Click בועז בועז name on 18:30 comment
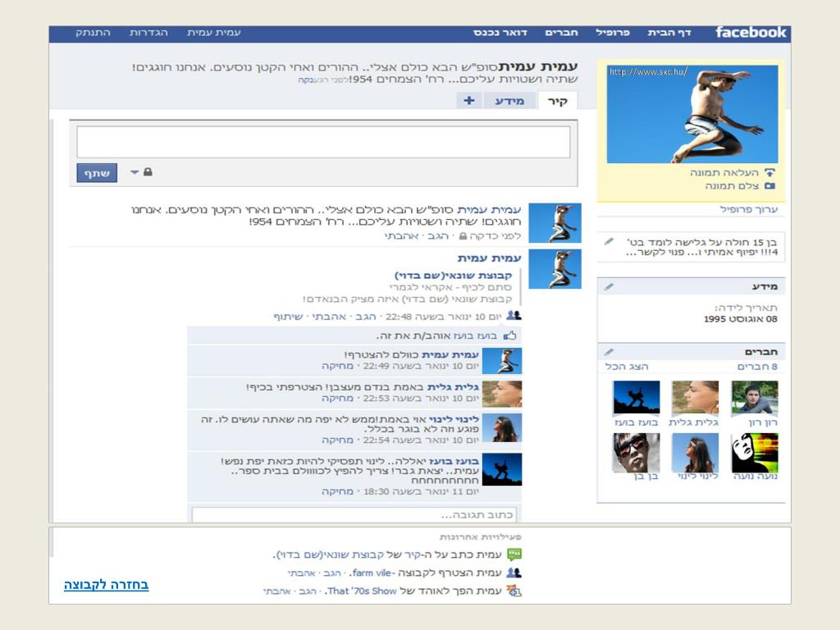Screen dimensions: 840x630 453,461
